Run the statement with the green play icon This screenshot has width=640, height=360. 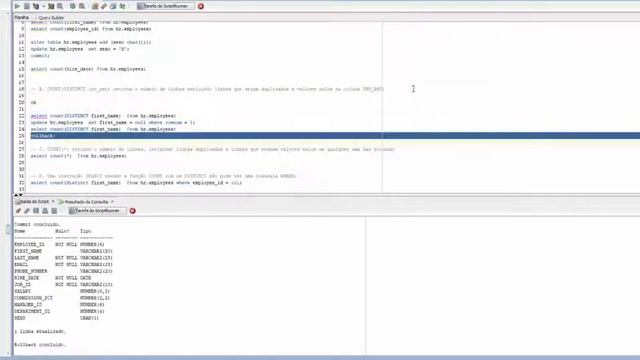pos(17,6)
